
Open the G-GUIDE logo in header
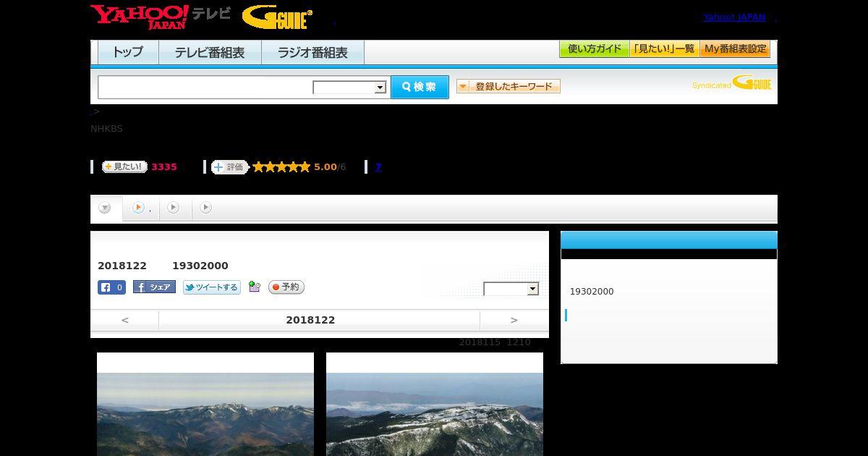point(277,17)
